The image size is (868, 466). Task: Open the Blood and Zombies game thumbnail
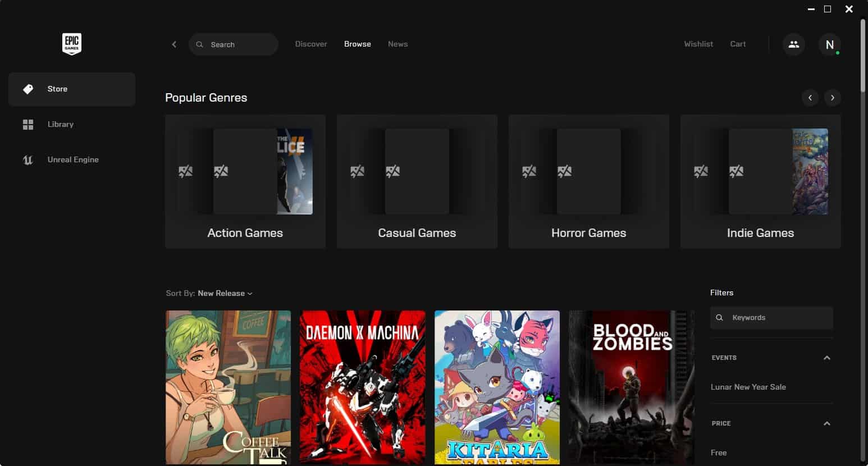pyautogui.click(x=632, y=387)
